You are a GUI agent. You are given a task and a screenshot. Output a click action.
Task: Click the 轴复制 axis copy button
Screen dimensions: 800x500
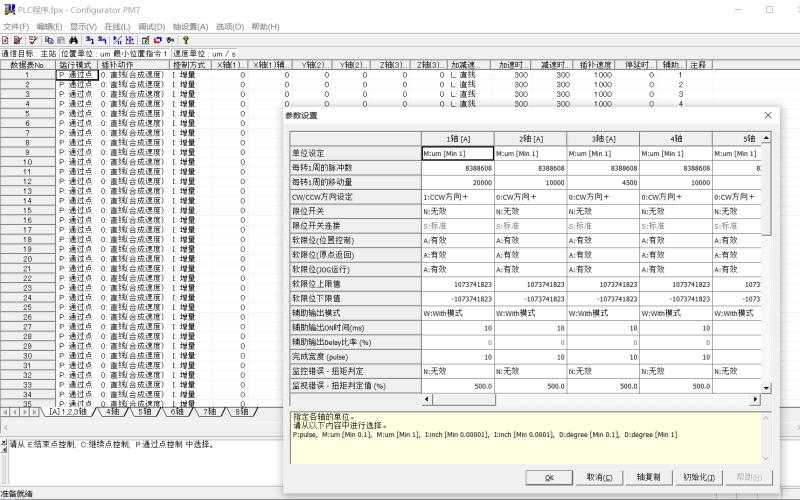648,478
